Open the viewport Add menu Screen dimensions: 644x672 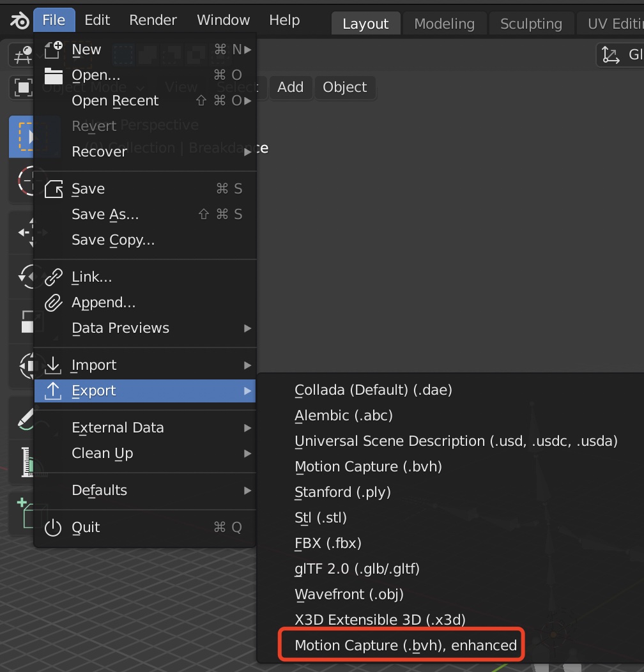coord(290,88)
